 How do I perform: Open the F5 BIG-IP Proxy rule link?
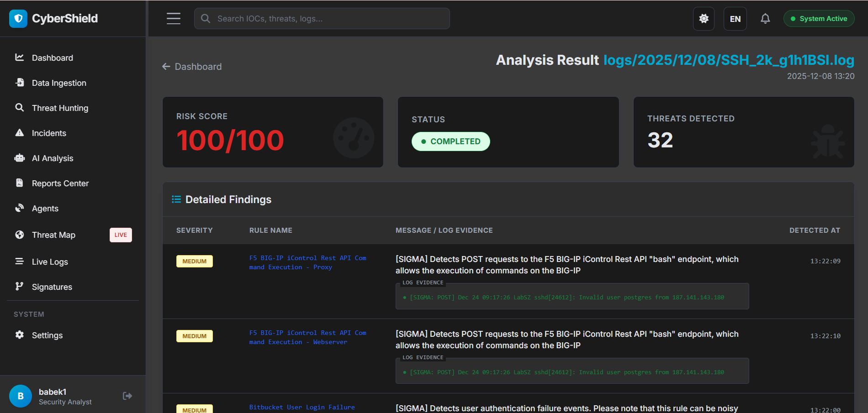[x=307, y=262]
